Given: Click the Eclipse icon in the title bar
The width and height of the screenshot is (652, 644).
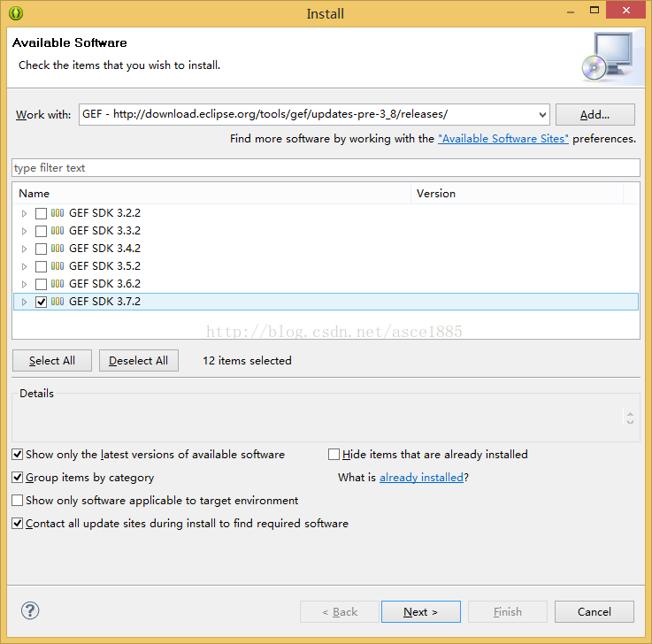Looking at the screenshot, I should pyautogui.click(x=16, y=13).
